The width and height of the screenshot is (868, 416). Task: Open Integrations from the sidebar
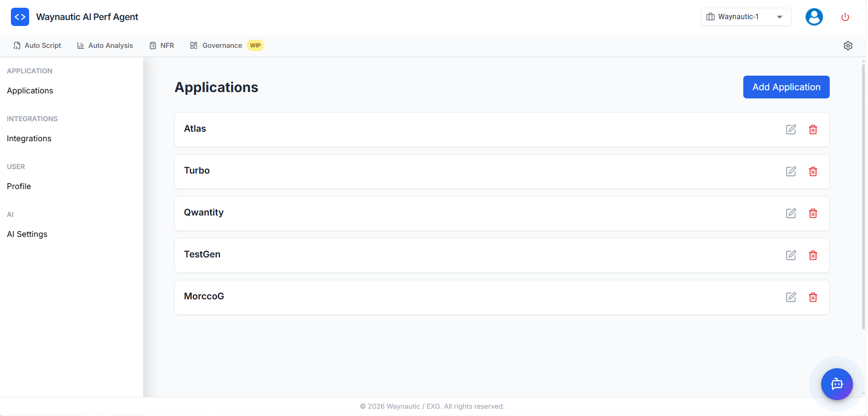click(29, 139)
